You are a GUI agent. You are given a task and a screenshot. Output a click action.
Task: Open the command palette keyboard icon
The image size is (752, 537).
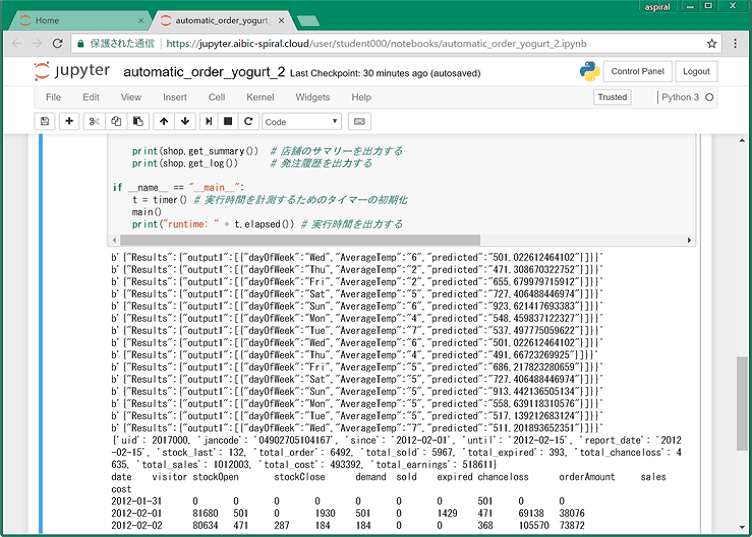(x=359, y=121)
